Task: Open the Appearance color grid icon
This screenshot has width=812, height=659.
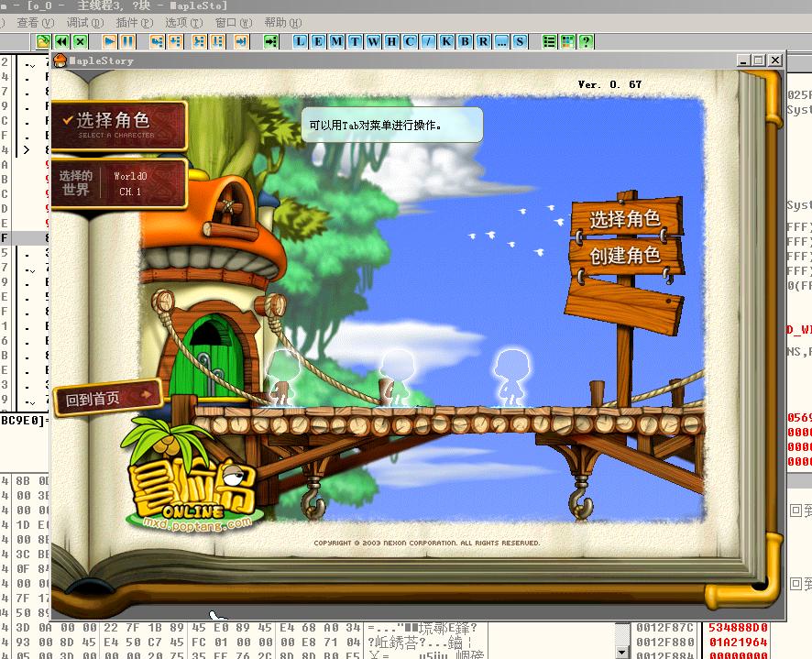Action: (x=567, y=41)
